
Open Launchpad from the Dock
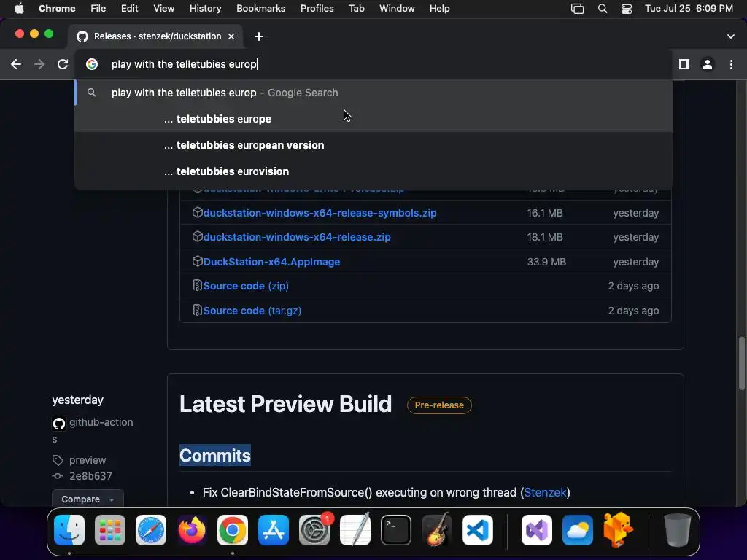(110, 530)
